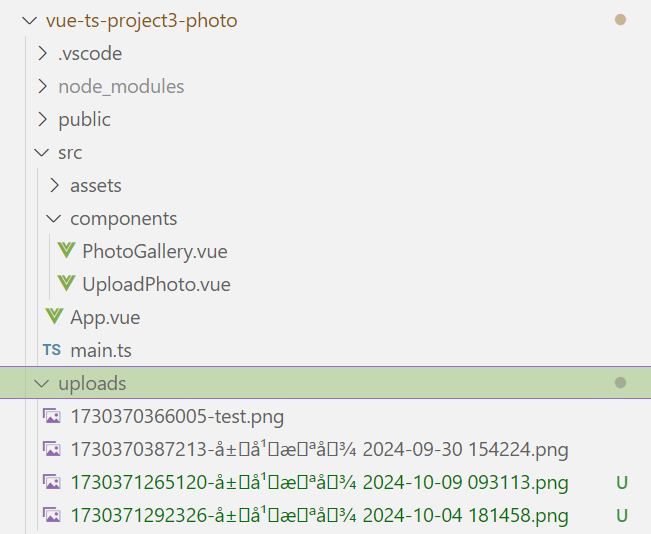Click the TS icon beside main.ts
651x534 pixels.
pos(51,351)
